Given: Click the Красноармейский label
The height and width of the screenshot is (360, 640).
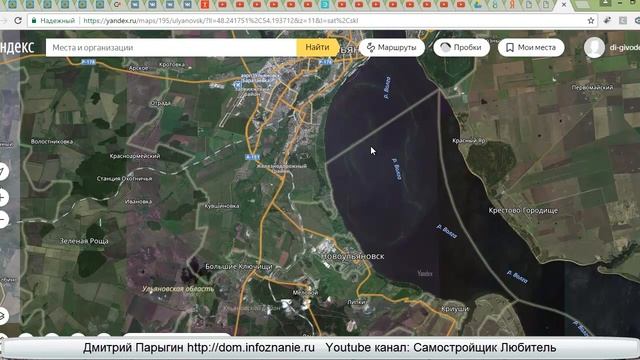Looking at the screenshot, I should 135,156.
